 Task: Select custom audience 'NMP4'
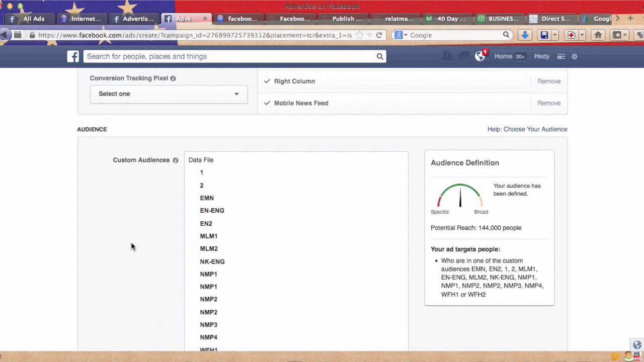[x=209, y=337]
